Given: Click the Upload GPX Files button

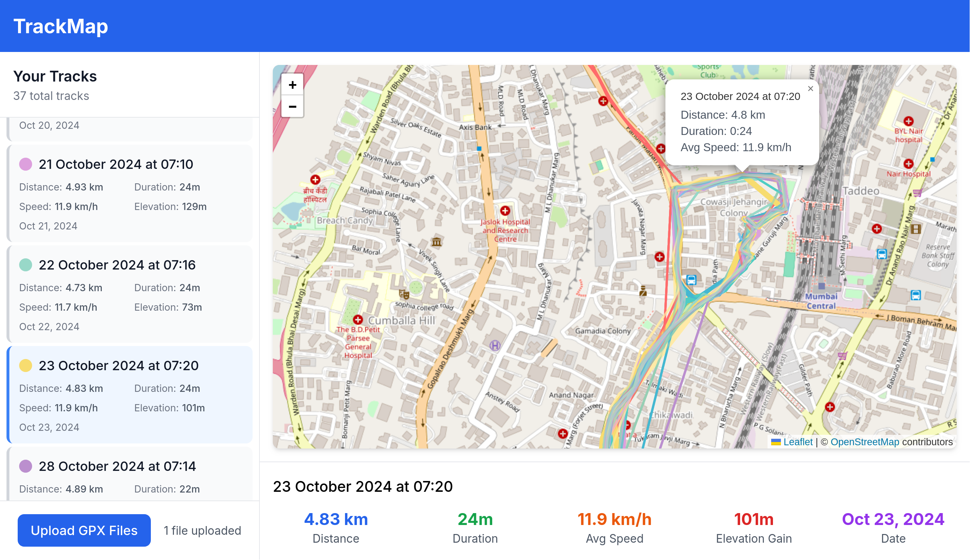Looking at the screenshot, I should click(x=84, y=530).
